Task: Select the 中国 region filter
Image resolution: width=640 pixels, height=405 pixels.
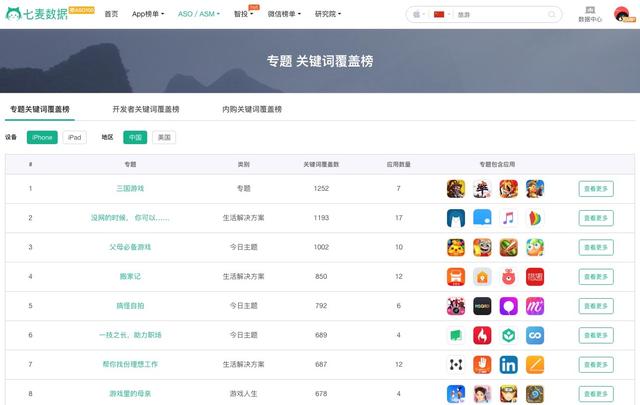Action: 135,137
